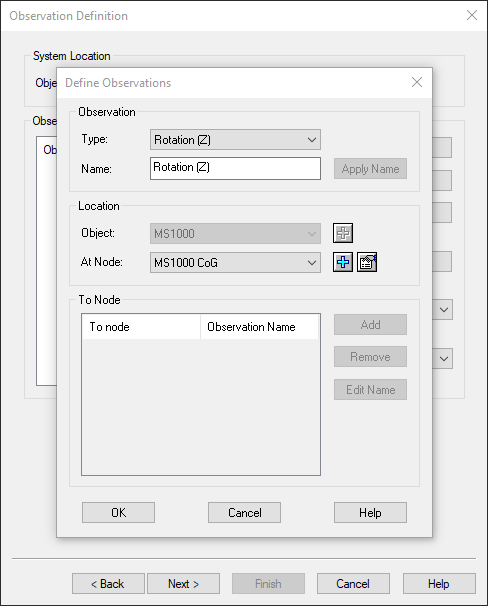
Task: Close the Define Observations dialog
Action: (417, 82)
